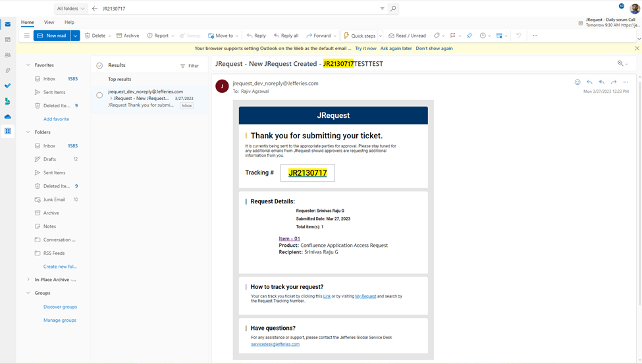The image size is (642, 364).
Task: Open the Report dropdown arrow
Action: tap(173, 36)
